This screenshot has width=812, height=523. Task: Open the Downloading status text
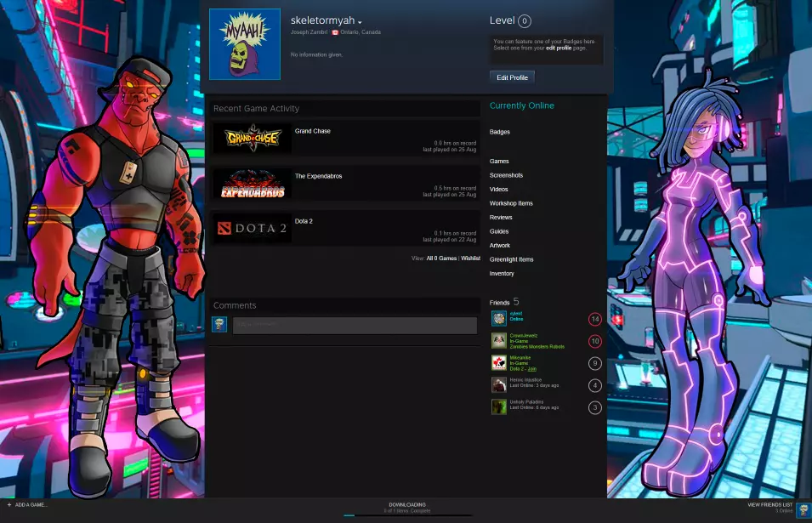tap(407, 505)
